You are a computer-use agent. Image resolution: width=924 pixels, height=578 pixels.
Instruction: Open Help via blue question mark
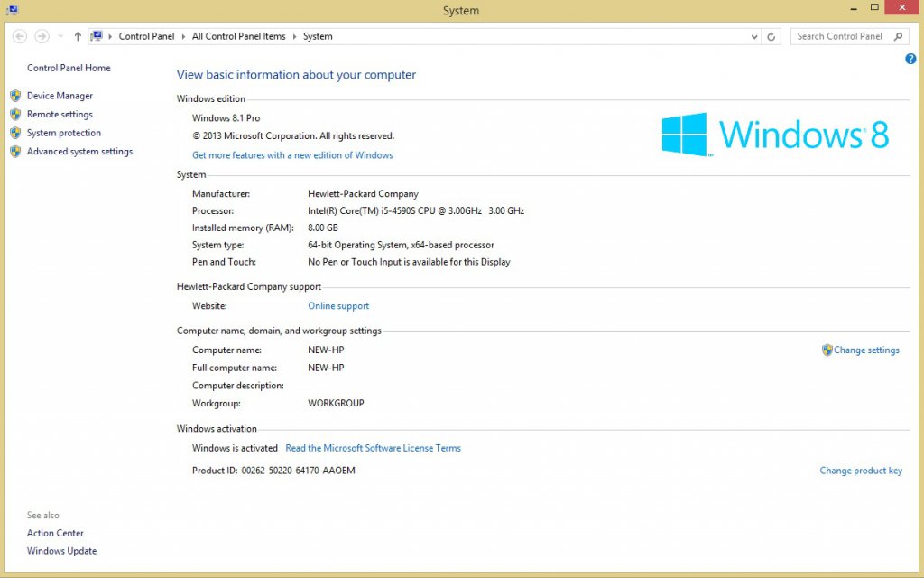[x=910, y=59]
